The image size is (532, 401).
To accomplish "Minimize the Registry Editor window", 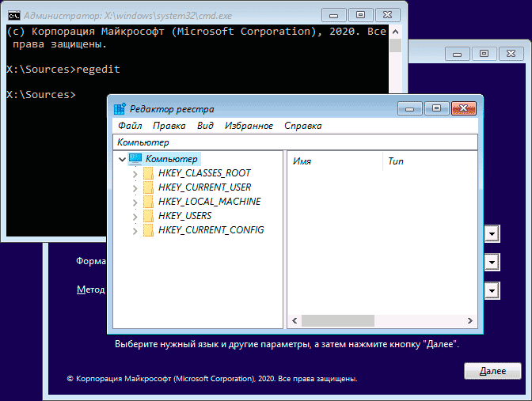I will [x=410, y=108].
